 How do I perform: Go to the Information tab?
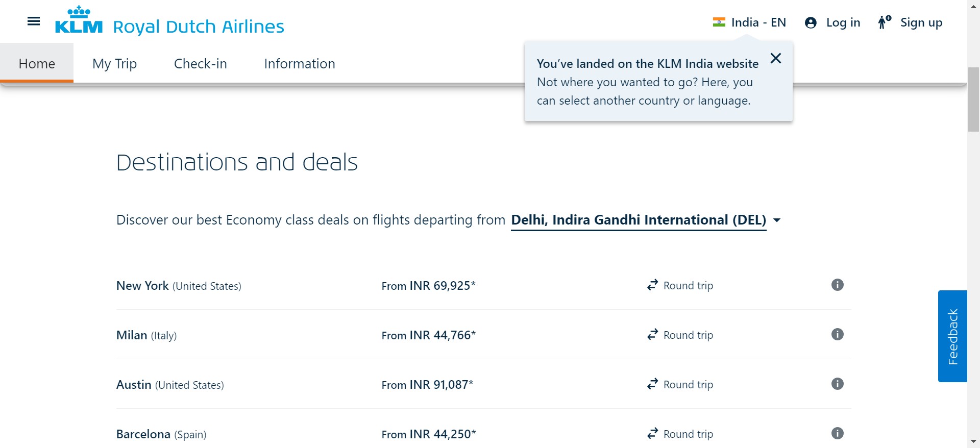click(299, 64)
